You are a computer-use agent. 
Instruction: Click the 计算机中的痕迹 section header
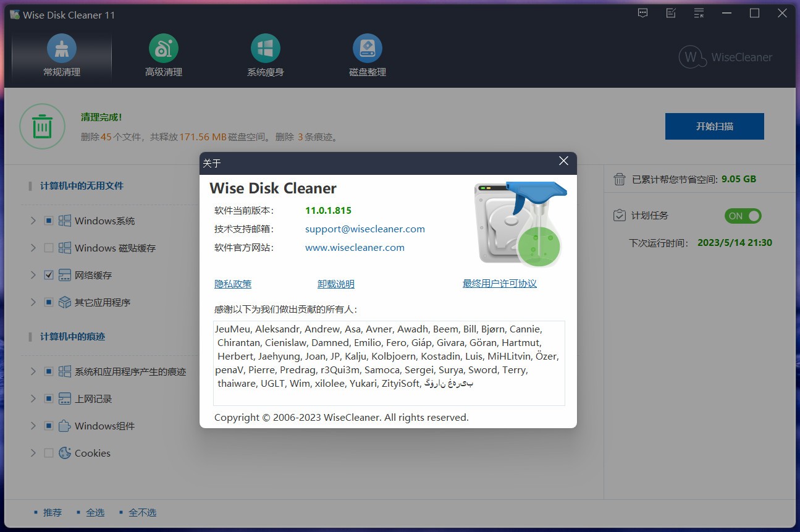(x=72, y=336)
